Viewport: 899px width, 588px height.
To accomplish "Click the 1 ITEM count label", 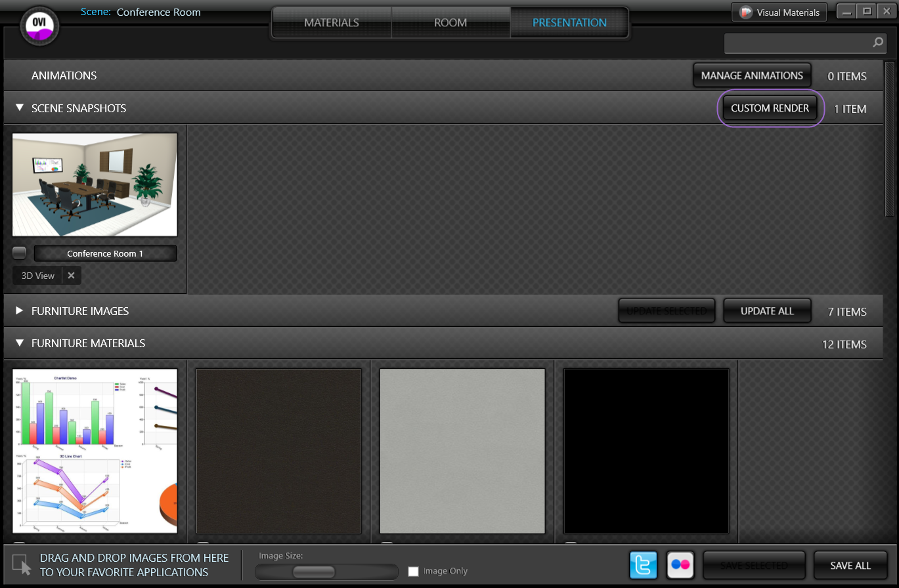I will [850, 109].
